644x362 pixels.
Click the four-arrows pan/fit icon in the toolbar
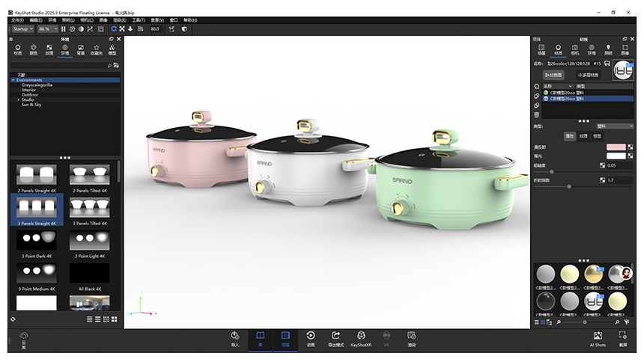pos(122,29)
